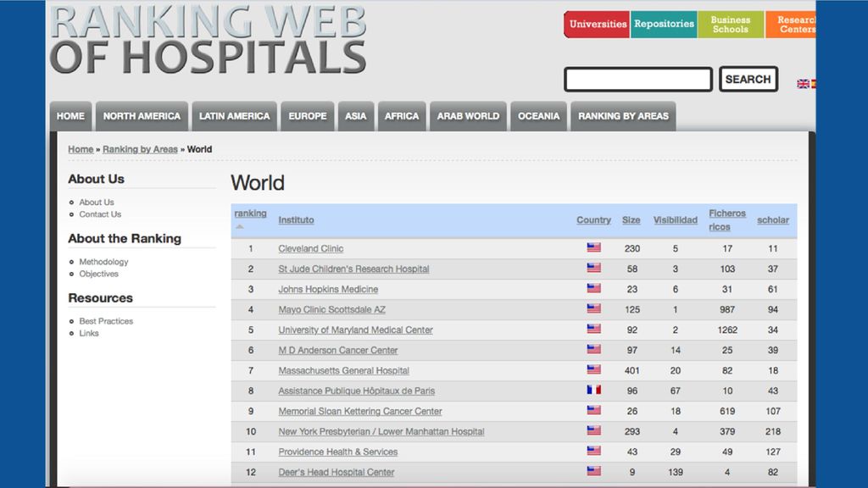Open the Contact Us sidebar link

coord(100,214)
